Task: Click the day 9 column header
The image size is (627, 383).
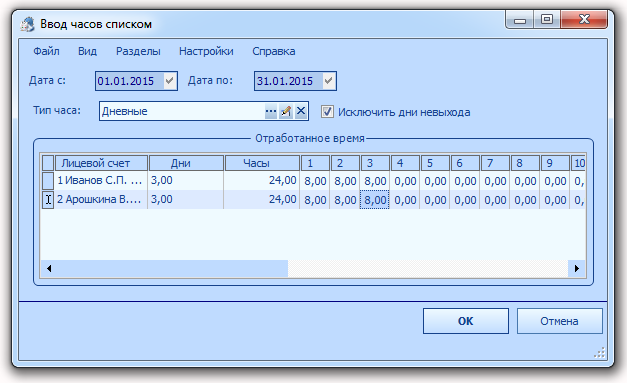Action: pos(555,163)
